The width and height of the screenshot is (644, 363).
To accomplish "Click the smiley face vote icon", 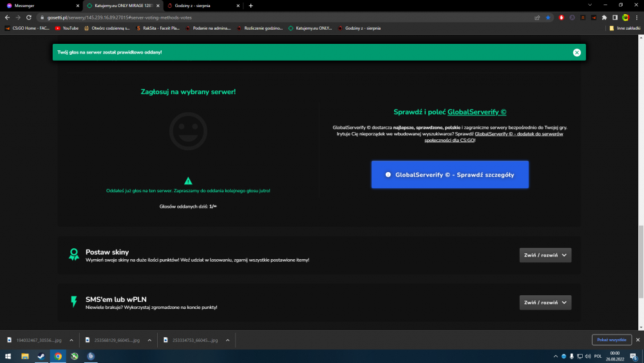I will point(188,131).
